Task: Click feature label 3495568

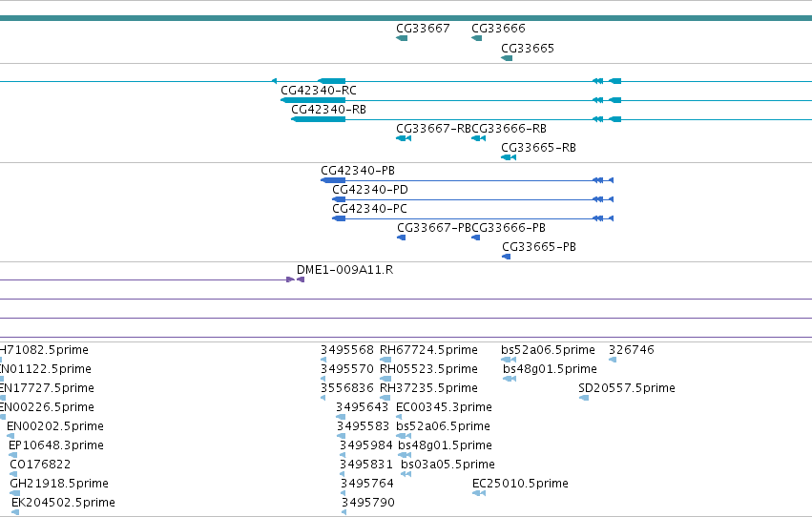Action: [347, 350]
